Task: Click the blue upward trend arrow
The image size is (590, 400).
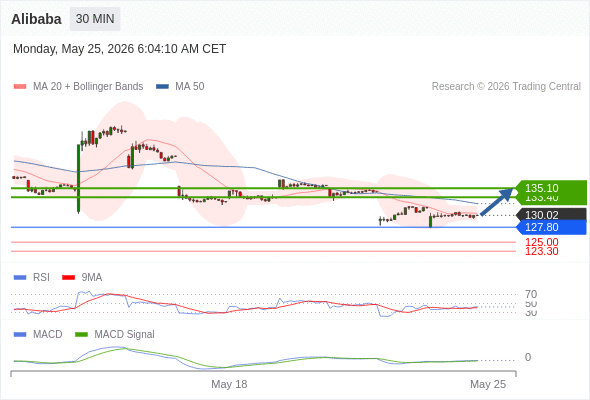Action: (x=497, y=202)
